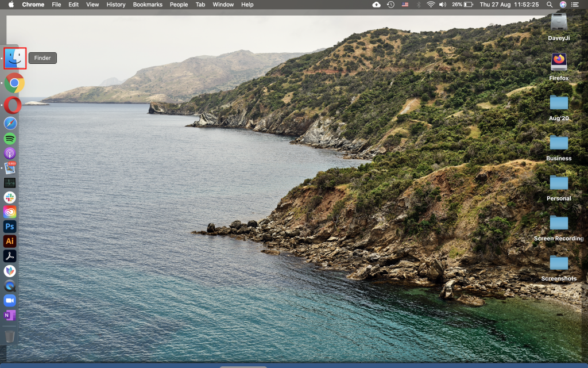Click the date and time in menu bar
Image resolution: width=588 pixels, height=368 pixels.
point(509,5)
